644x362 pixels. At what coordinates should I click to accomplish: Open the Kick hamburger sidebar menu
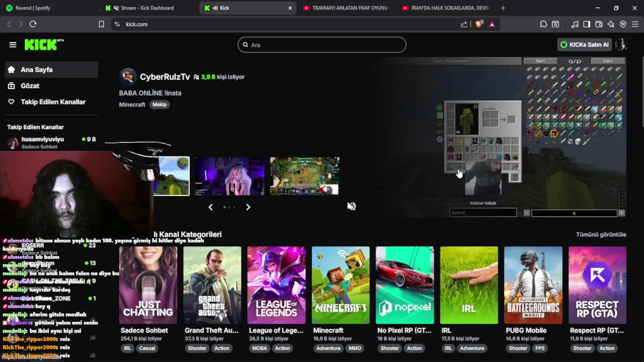(13, 45)
